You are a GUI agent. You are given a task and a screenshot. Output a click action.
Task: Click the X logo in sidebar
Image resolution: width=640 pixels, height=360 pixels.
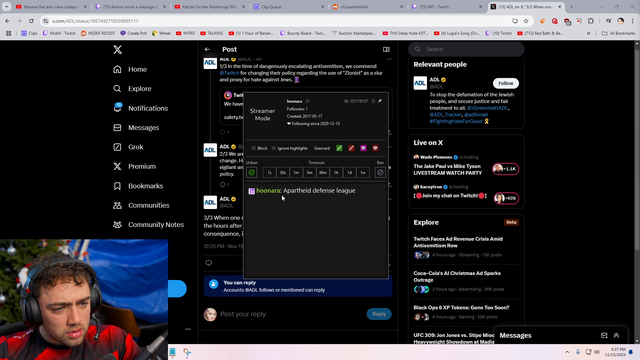118,50
